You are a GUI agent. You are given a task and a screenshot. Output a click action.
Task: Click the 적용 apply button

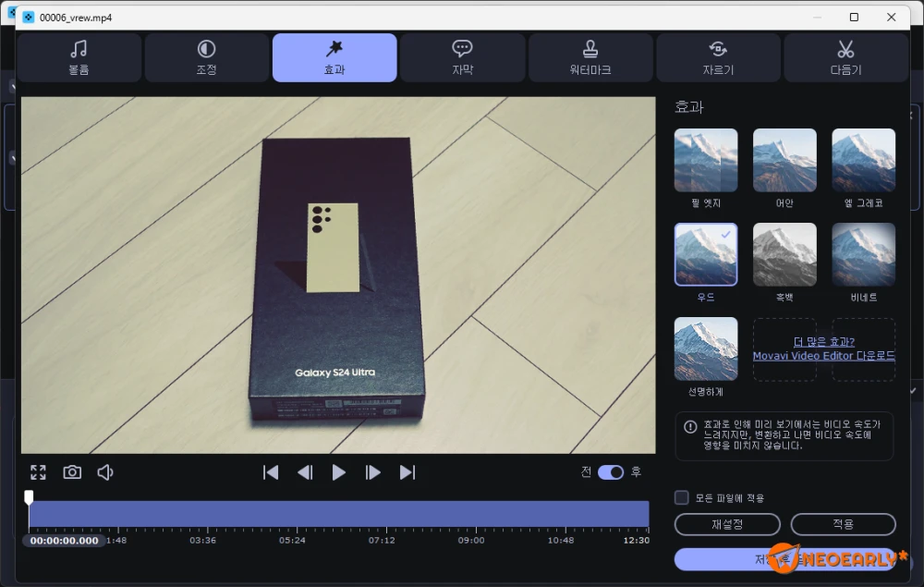pos(844,524)
